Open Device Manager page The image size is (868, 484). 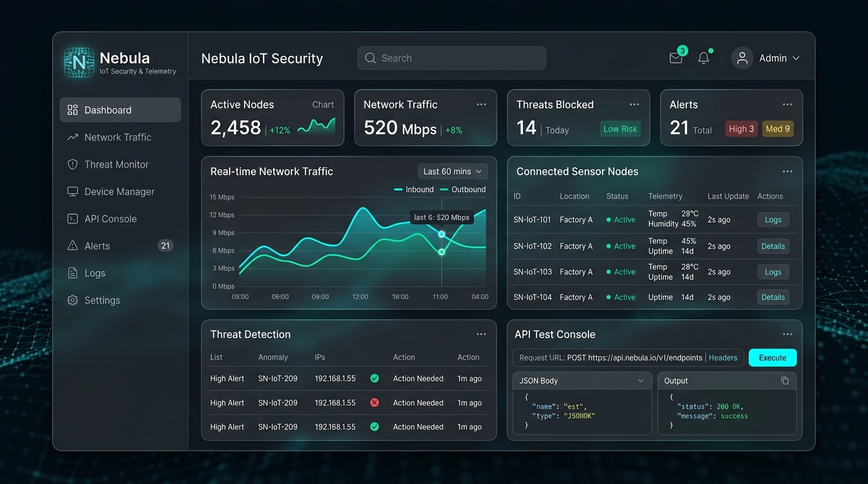120,191
